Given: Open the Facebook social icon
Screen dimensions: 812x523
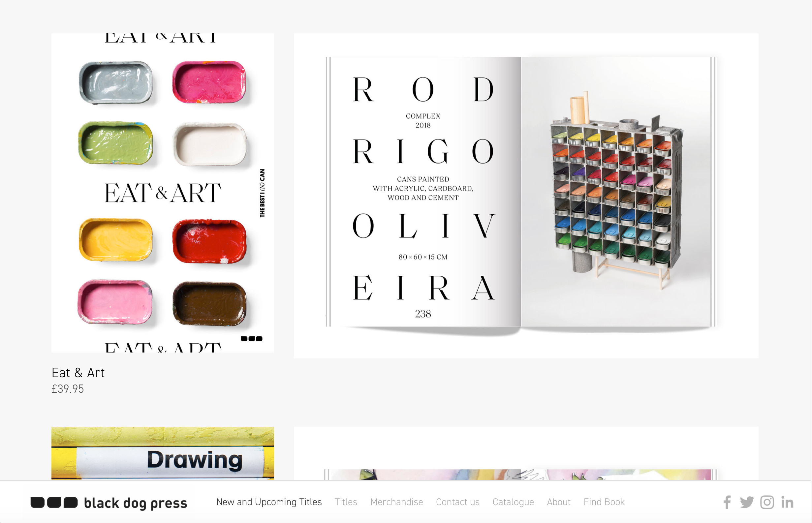Looking at the screenshot, I should (727, 502).
